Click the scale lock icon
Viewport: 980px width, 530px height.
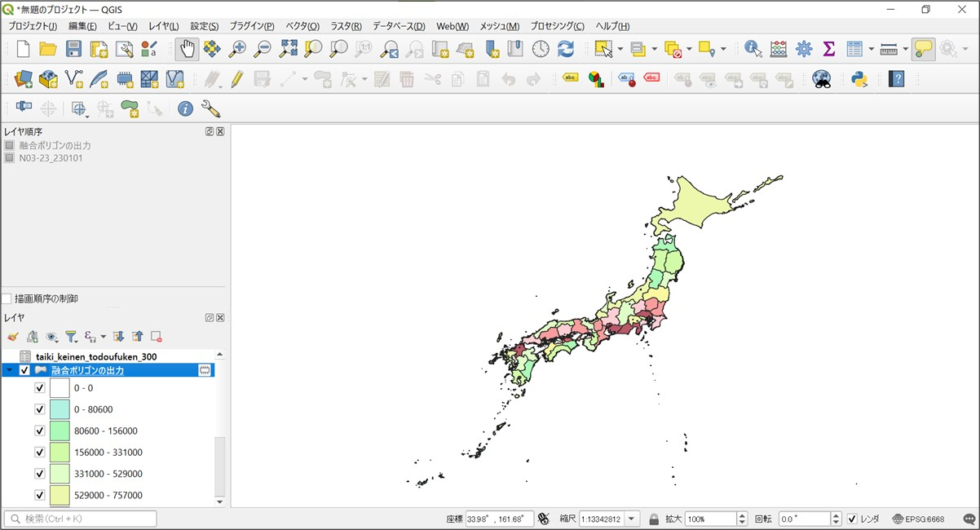(653, 519)
